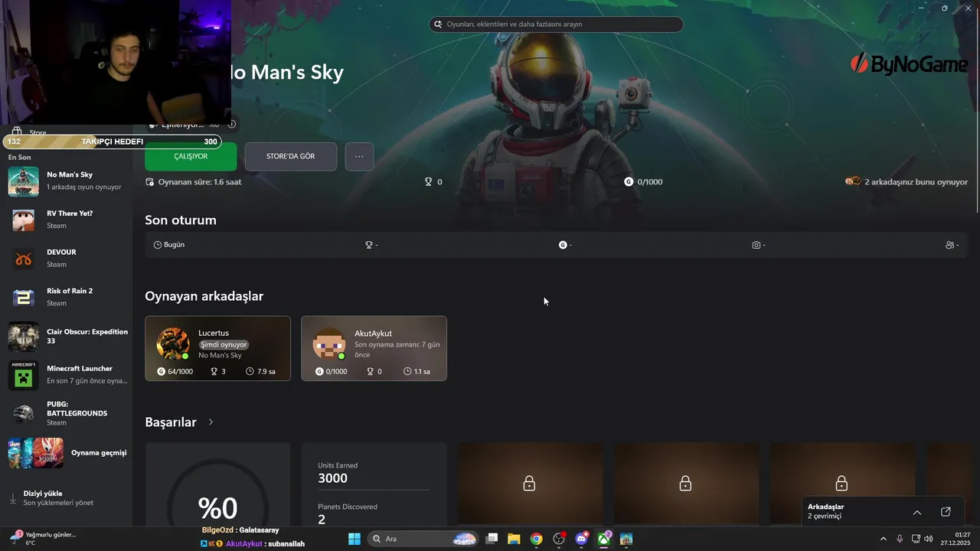
Task: Show hidden tray icons chevron
Action: coord(884,539)
